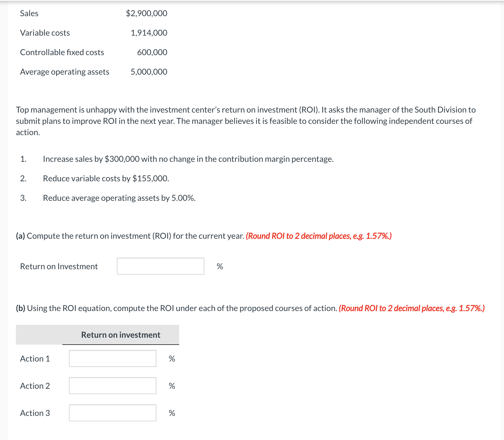
Task: Click the red rounding instruction in part (b)
Action: click(411, 308)
